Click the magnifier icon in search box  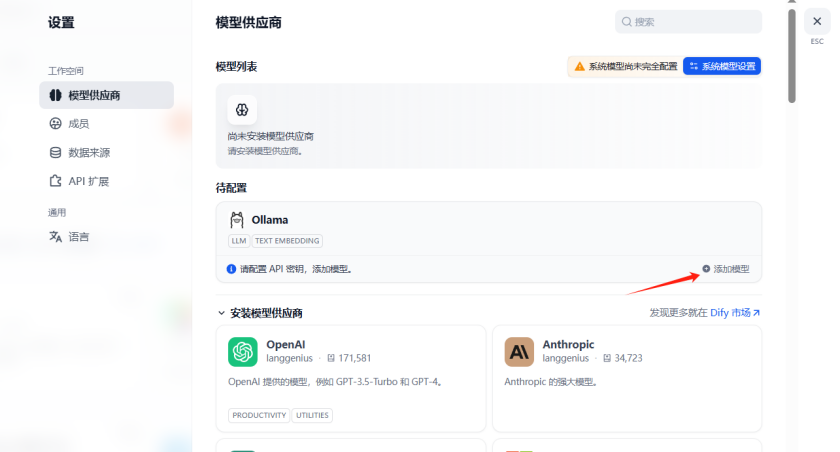tap(626, 22)
